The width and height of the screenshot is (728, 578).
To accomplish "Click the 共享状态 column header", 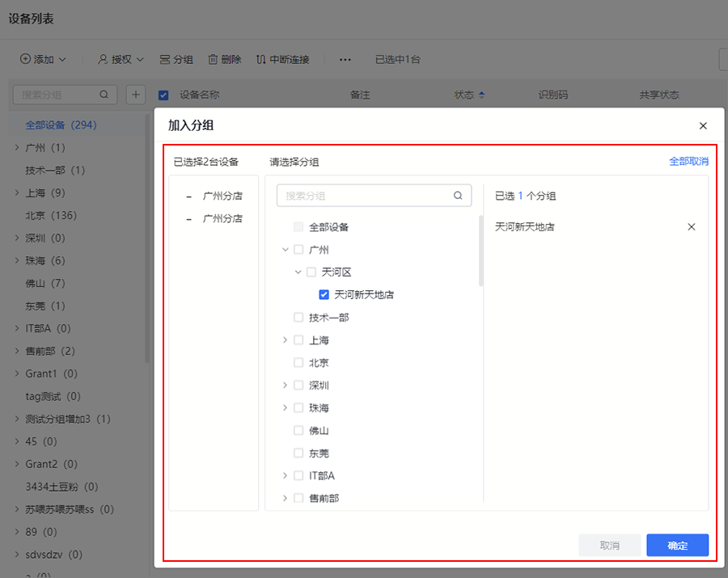I will [658, 95].
